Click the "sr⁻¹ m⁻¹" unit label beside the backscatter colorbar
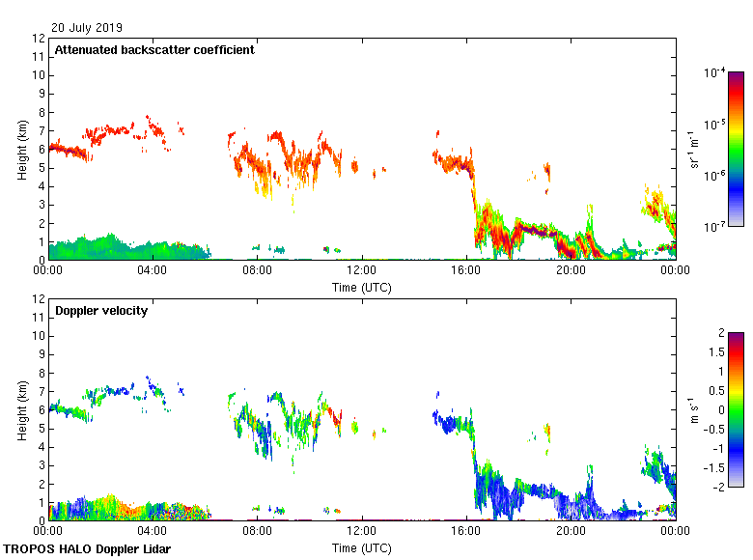Screen dimensions: 753x560 click(x=694, y=149)
